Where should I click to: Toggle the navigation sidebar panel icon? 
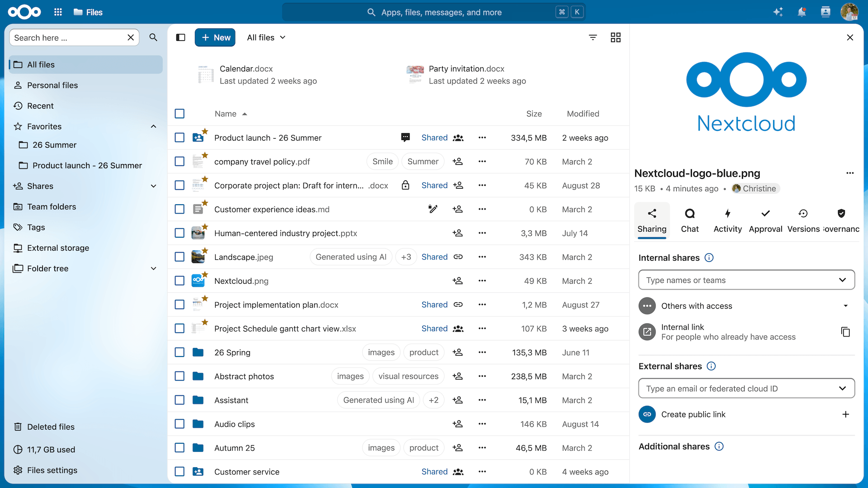[181, 38]
